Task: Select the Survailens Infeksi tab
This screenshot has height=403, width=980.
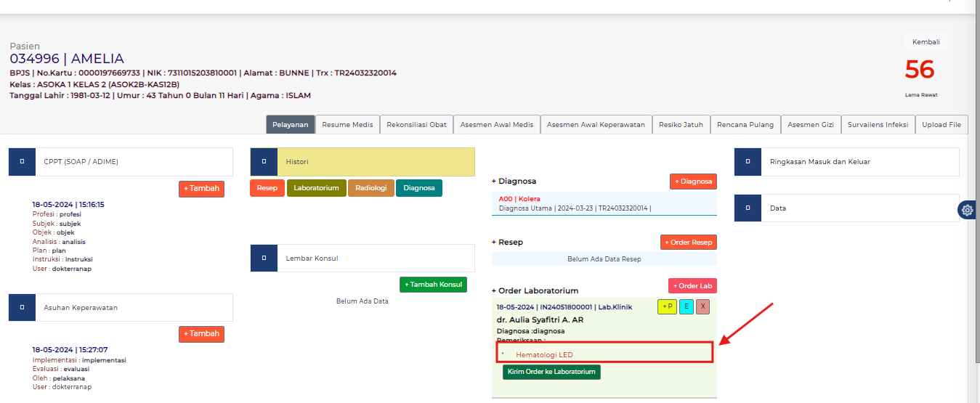Action: click(878, 125)
